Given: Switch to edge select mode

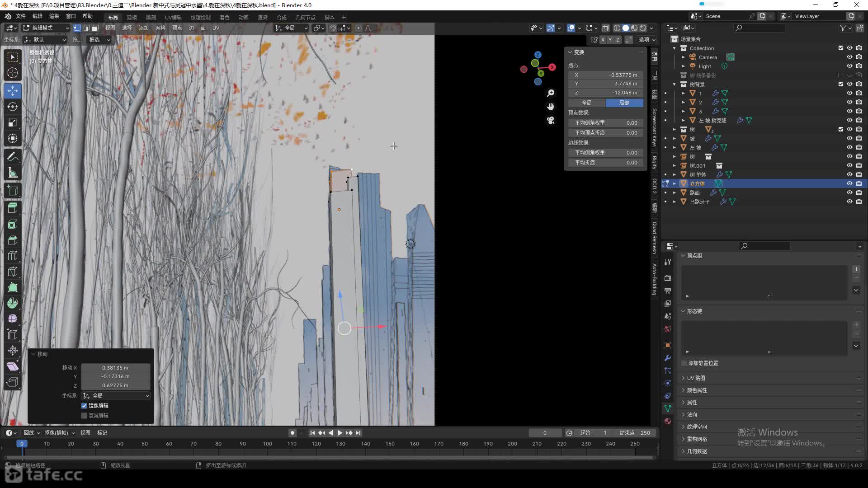Looking at the screenshot, I should [86, 28].
